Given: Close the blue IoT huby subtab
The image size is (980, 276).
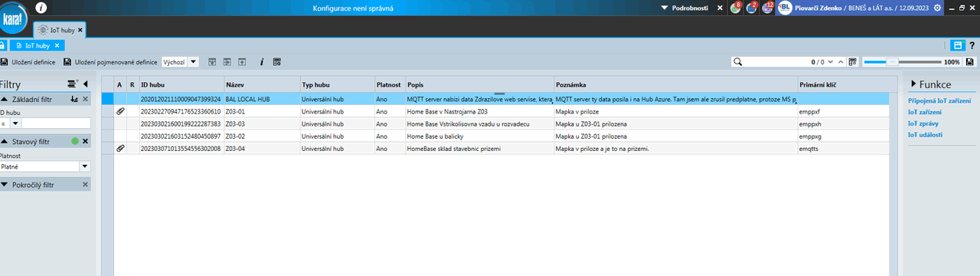Looking at the screenshot, I should pyautogui.click(x=57, y=45).
